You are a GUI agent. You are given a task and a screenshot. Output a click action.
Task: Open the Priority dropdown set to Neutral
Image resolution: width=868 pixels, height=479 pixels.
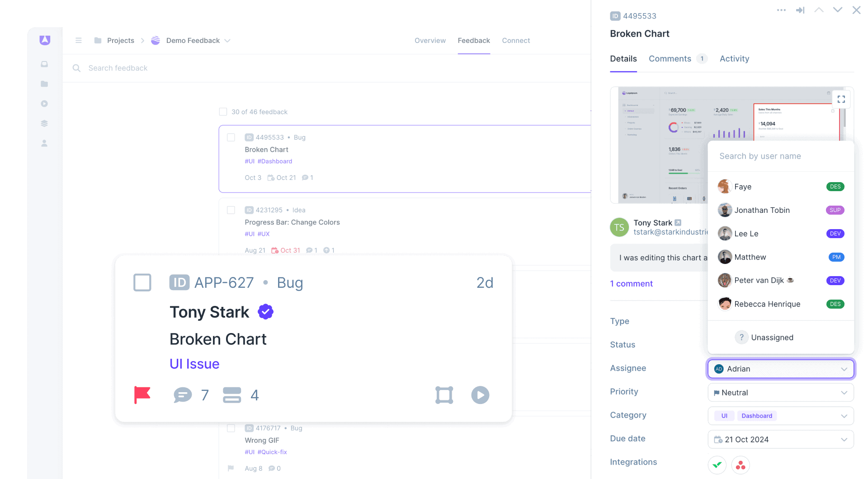point(780,392)
